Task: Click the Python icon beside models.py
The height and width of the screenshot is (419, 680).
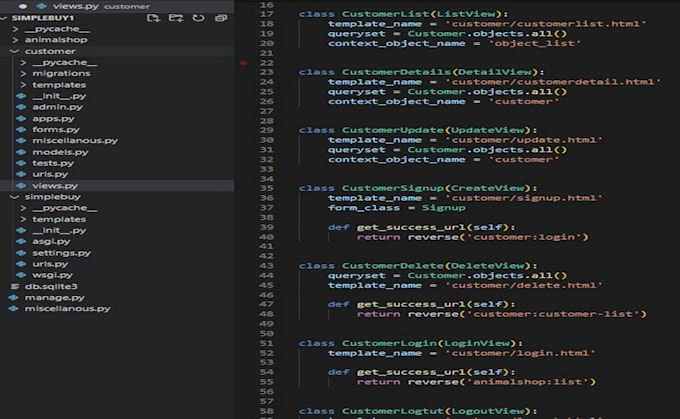Action: pos(21,152)
